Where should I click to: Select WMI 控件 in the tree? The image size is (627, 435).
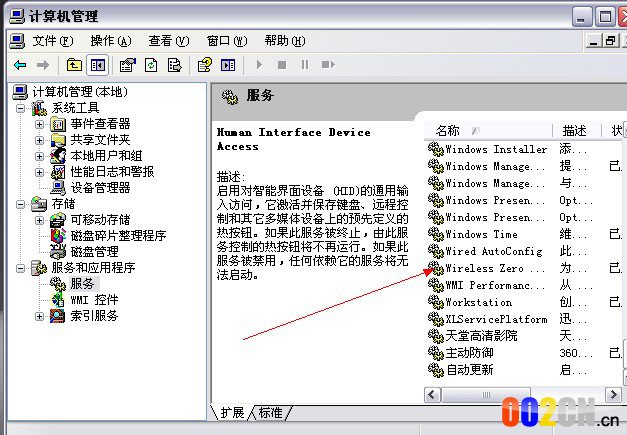94,300
